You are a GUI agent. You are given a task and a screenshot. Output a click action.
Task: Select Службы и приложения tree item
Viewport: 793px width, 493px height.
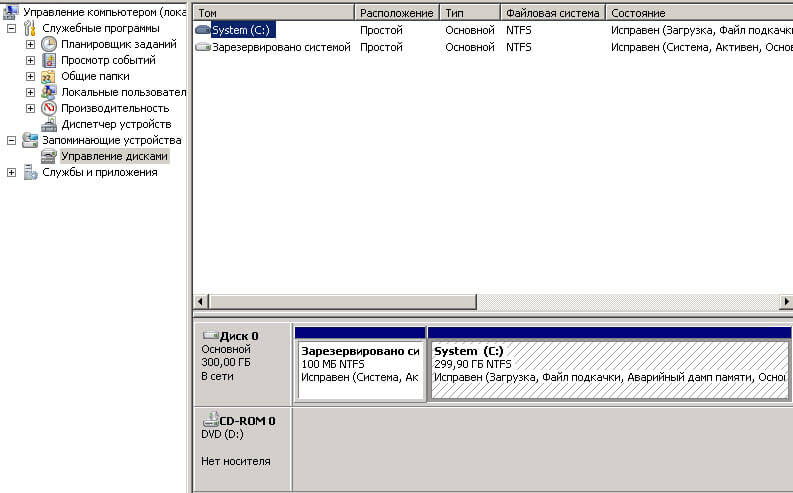(x=100, y=172)
